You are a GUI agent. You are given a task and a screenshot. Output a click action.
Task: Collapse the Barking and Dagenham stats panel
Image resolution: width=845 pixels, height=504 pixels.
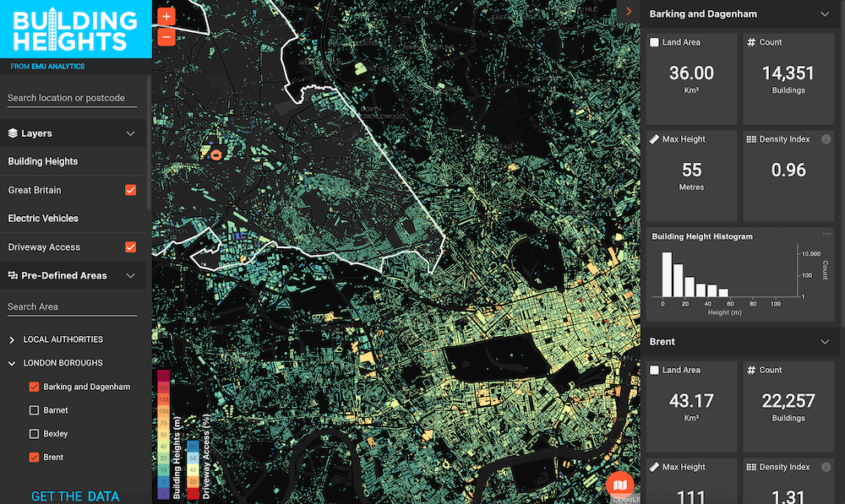coord(826,14)
